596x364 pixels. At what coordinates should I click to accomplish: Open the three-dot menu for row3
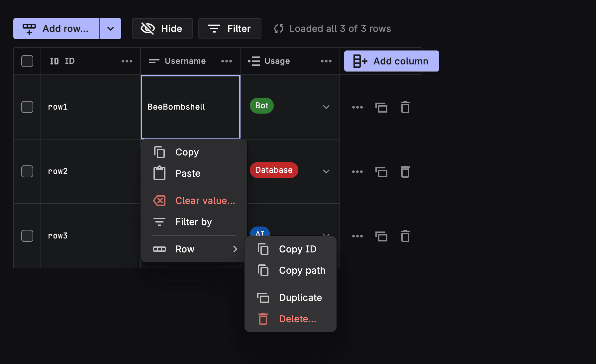pyautogui.click(x=357, y=236)
